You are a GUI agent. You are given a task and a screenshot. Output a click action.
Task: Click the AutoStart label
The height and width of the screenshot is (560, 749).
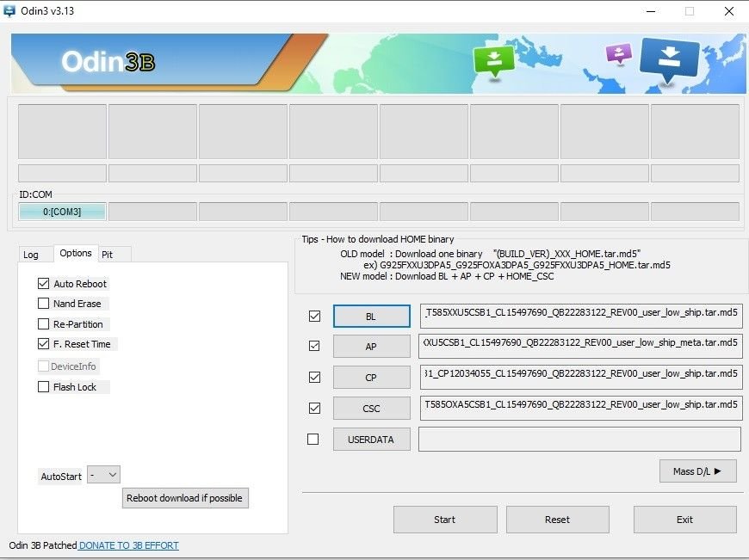pos(61,477)
